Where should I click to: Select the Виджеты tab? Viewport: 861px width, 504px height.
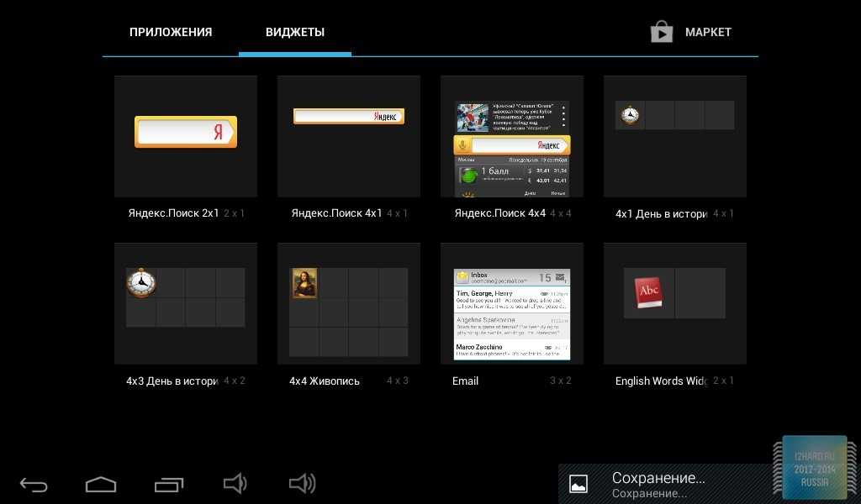point(295,32)
